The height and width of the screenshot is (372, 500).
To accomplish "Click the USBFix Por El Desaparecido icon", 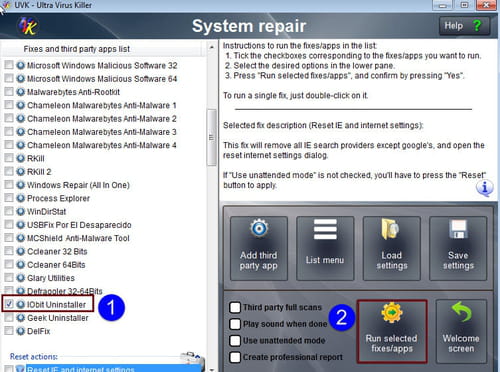I will 21,224.
